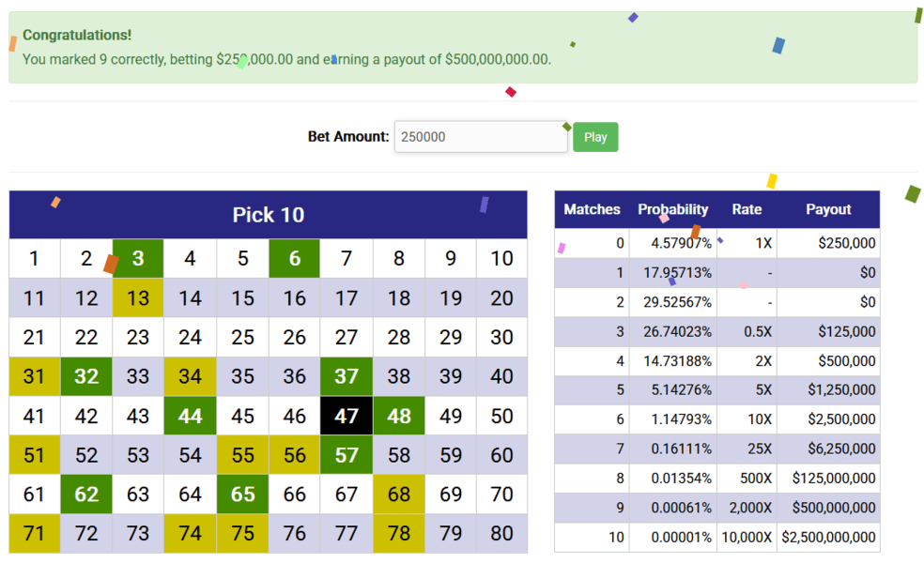This screenshot has height=563, width=924.
Task: Select number 25 cell
Action: point(242,337)
